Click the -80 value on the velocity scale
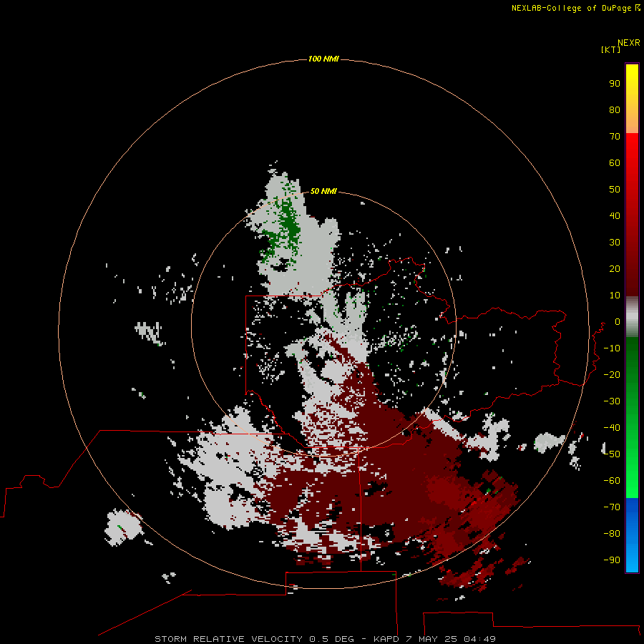This screenshot has height=644, width=644. (x=612, y=534)
